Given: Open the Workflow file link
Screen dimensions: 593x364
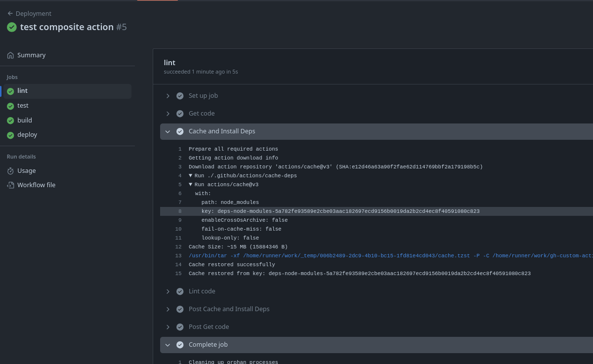Looking at the screenshot, I should click(36, 185).
